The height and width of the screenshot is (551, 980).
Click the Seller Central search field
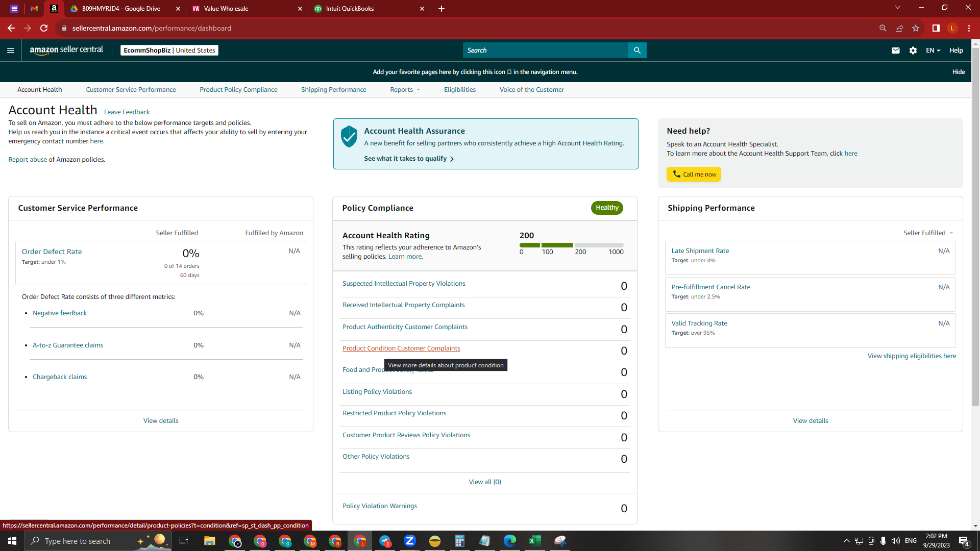(x=546, y=50)
